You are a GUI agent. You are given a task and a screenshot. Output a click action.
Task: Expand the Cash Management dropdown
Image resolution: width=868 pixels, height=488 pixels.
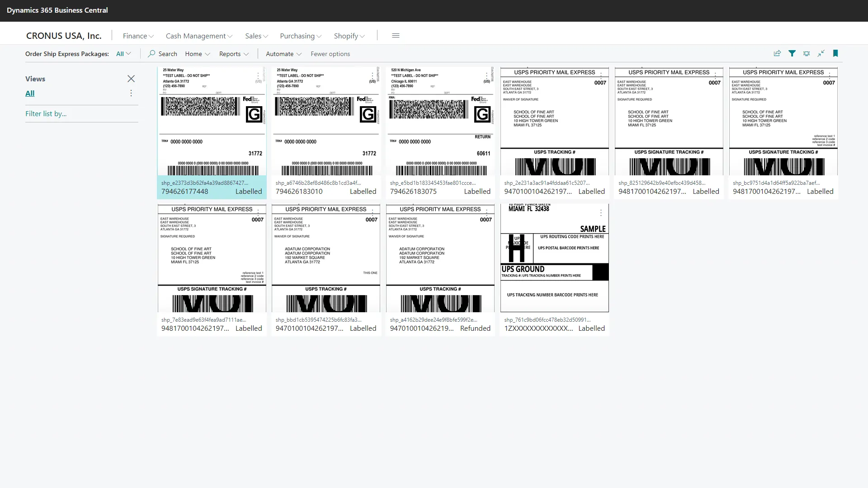(199, 36)
